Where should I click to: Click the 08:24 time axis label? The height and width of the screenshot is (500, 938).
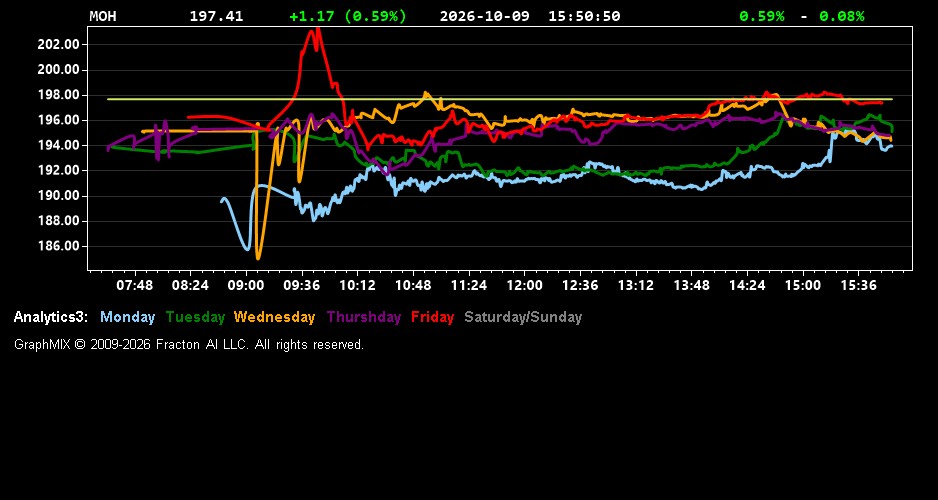pyautogui.click(x=190, y=285)
